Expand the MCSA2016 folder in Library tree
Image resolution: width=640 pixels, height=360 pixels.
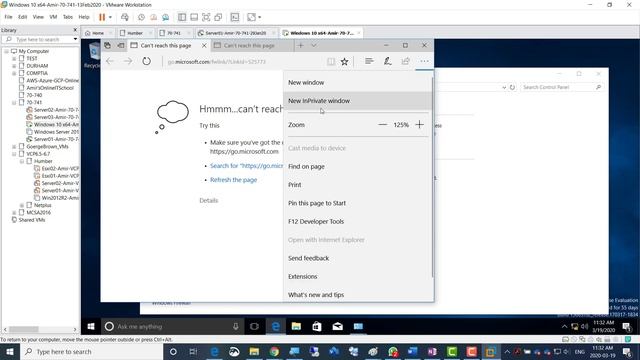tap(14, 213)
